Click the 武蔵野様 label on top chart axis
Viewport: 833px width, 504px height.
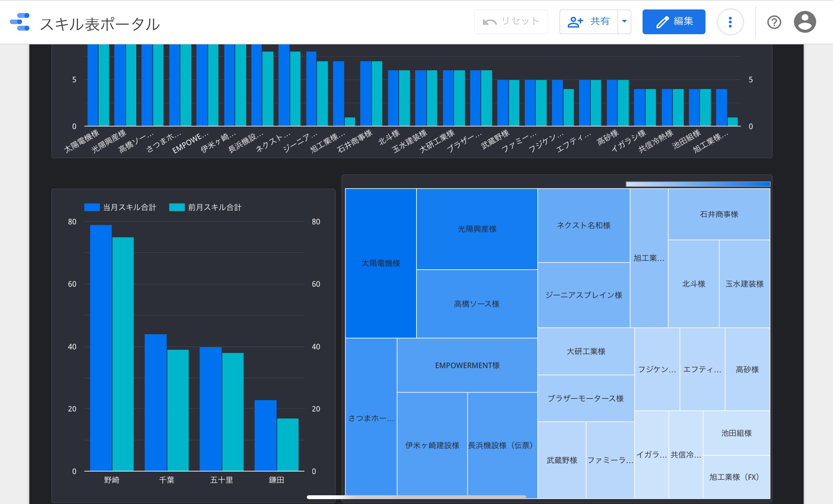point(495,139)
